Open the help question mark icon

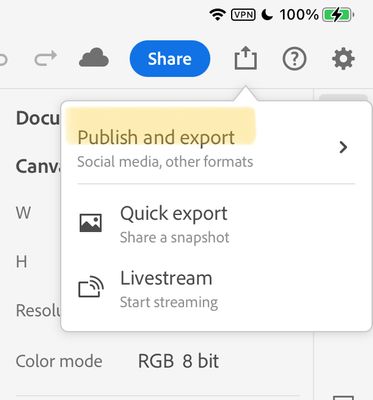(x=294, y=59)
